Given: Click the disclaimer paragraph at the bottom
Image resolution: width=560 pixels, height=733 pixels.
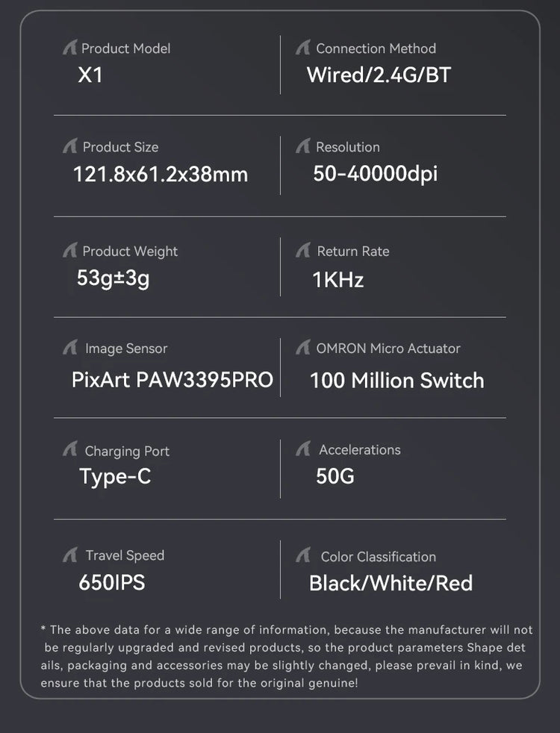Looking at the screenshot, I should point(287,657).
